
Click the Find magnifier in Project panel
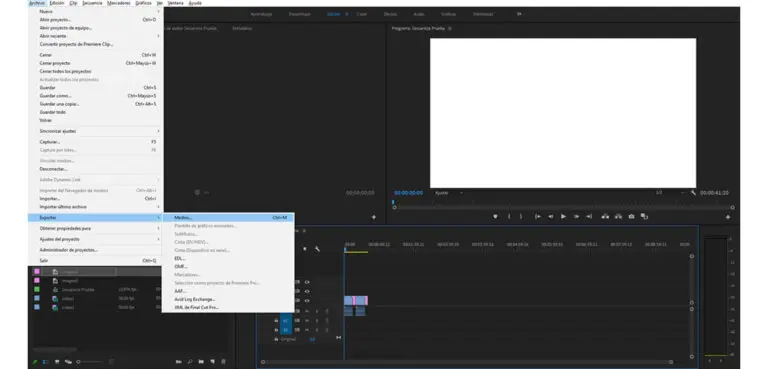click(190, 362)
